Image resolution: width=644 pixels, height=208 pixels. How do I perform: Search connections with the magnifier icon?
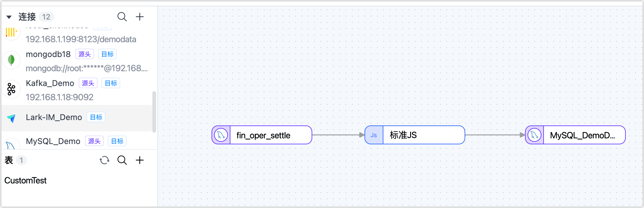coord(122,17)
